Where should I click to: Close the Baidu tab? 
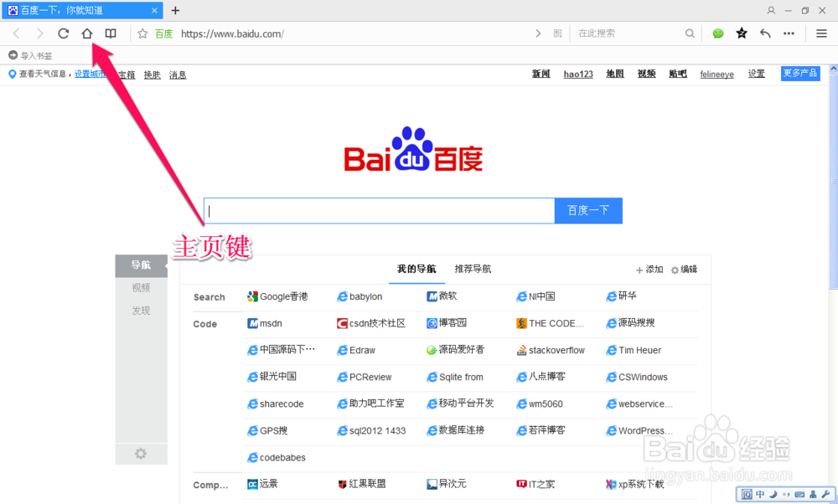coord(154,10)
